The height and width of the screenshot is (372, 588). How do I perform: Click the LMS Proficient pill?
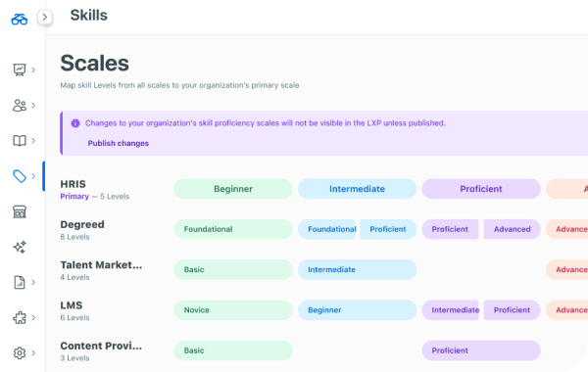(512, 310)
